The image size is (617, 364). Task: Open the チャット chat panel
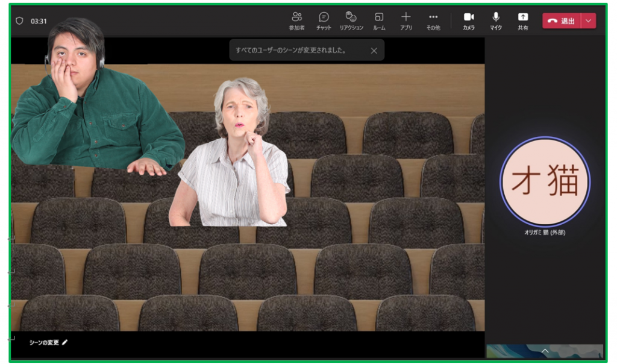coord(324,20)
